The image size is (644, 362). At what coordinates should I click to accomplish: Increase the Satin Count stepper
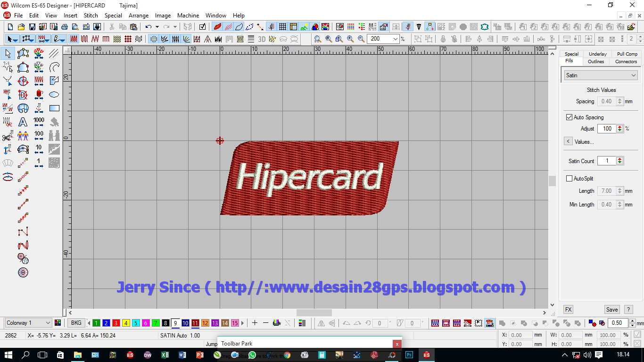(619, 159)
